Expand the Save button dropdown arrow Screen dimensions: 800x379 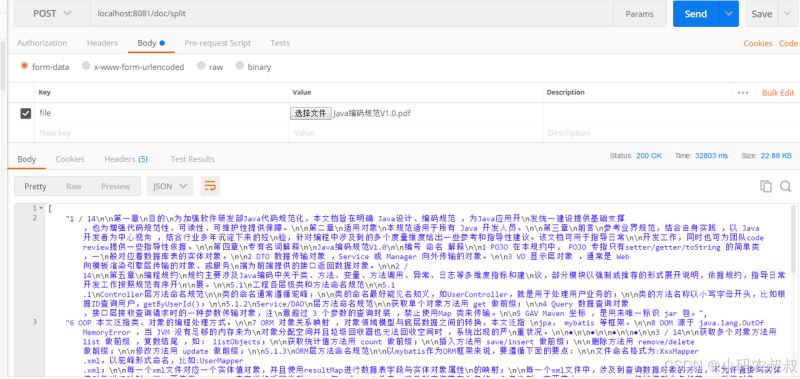pos(786,14)
